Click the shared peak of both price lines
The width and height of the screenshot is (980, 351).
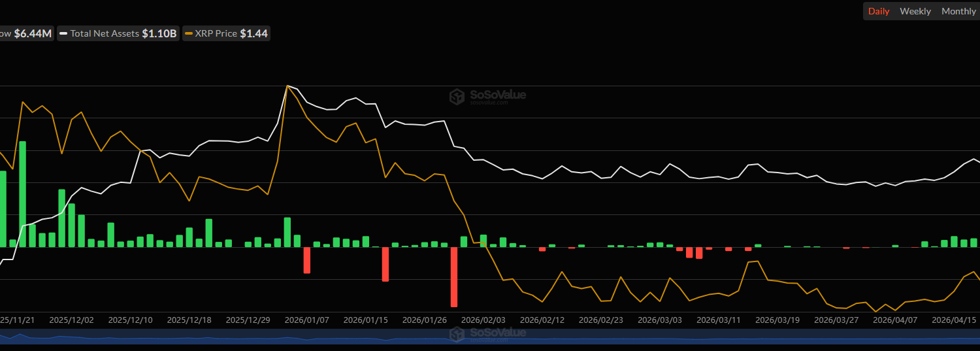coord(287,86)
